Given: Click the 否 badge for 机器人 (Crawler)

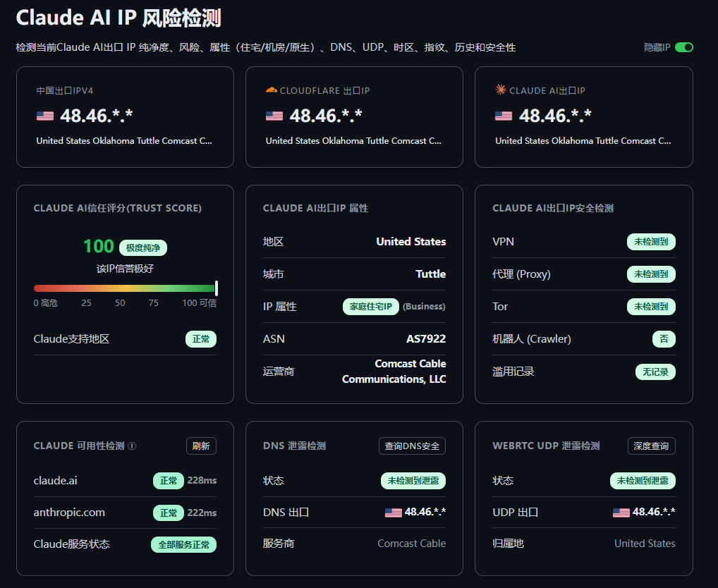Looking at the screenshot, I should tap(664, 339).
